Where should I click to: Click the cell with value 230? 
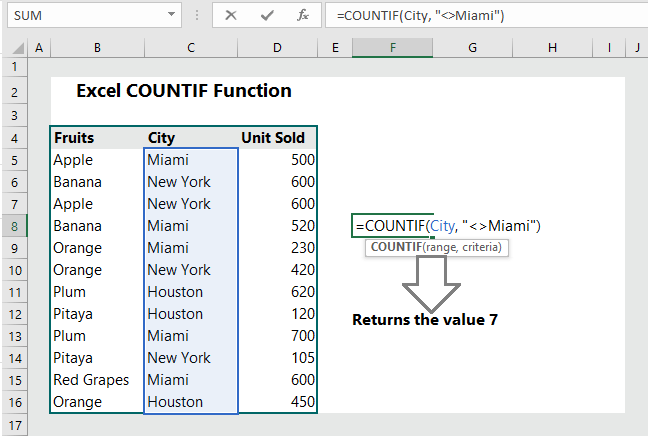pyautogui.click(x=277, y=248)
